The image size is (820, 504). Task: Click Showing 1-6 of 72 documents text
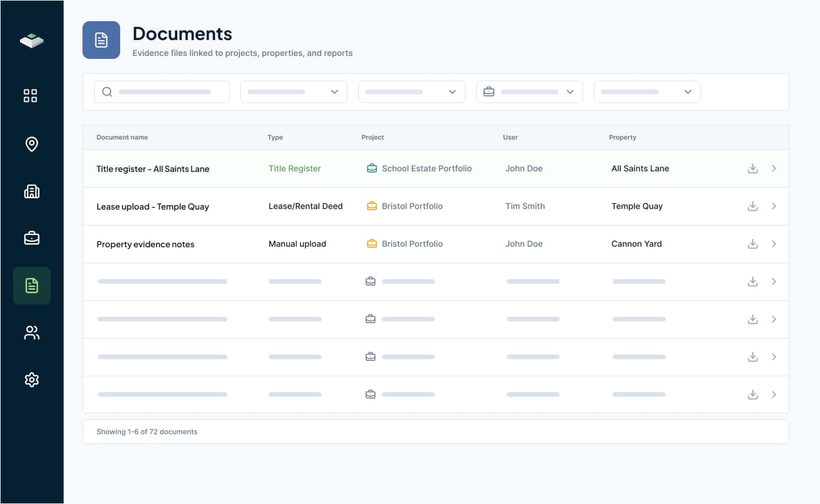click(x=147, y=432)
